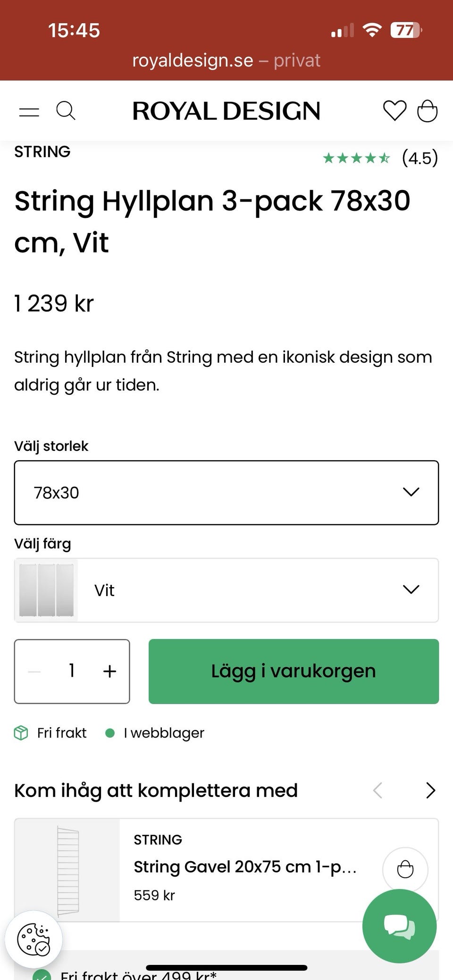Open the hamburger menu
This screenshot has width=453, height=980.
tap(29, 112)
